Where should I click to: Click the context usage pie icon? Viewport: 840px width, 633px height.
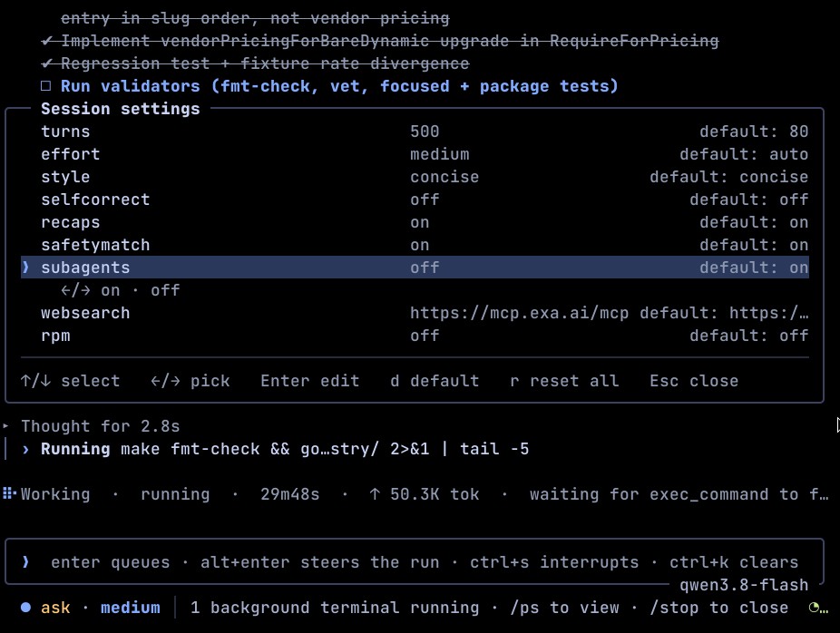(x=814, y=608)
